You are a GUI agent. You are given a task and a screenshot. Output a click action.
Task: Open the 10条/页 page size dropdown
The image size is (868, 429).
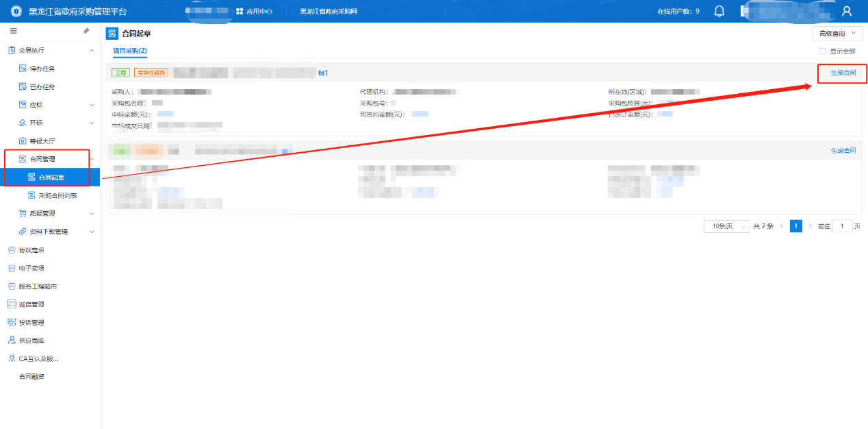click(726, 226)
